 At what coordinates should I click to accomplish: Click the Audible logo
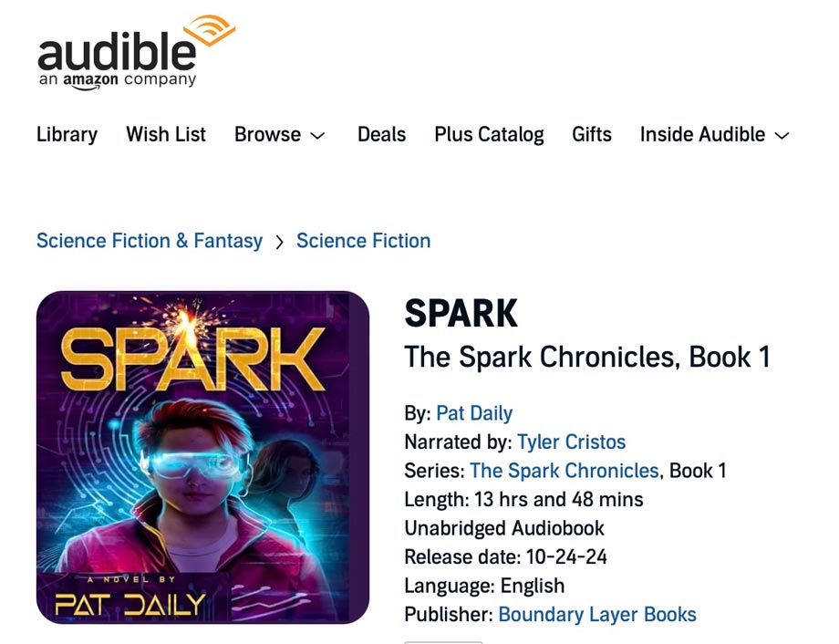click(x=137, y=53)
